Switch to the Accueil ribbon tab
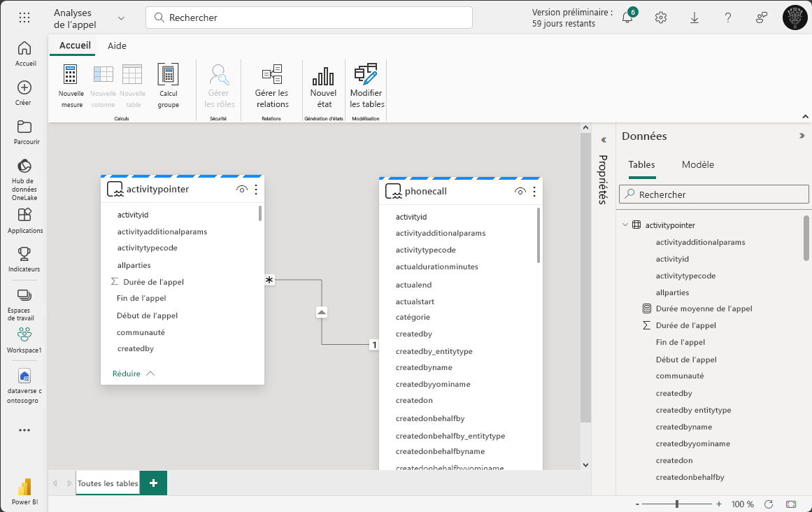Screen dimensions: 812x512 75,45
